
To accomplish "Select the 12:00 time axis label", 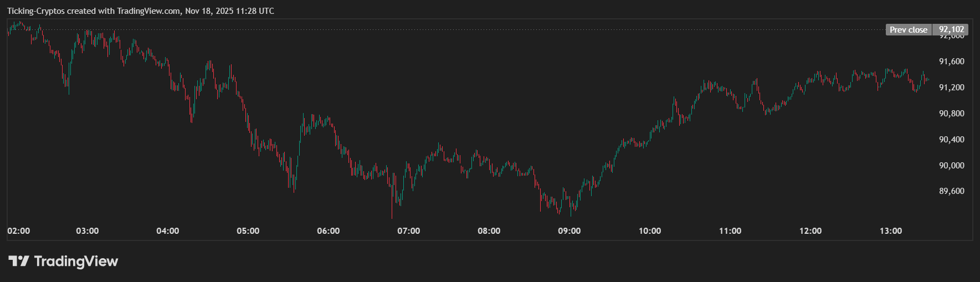I will (x=810, y=231).
